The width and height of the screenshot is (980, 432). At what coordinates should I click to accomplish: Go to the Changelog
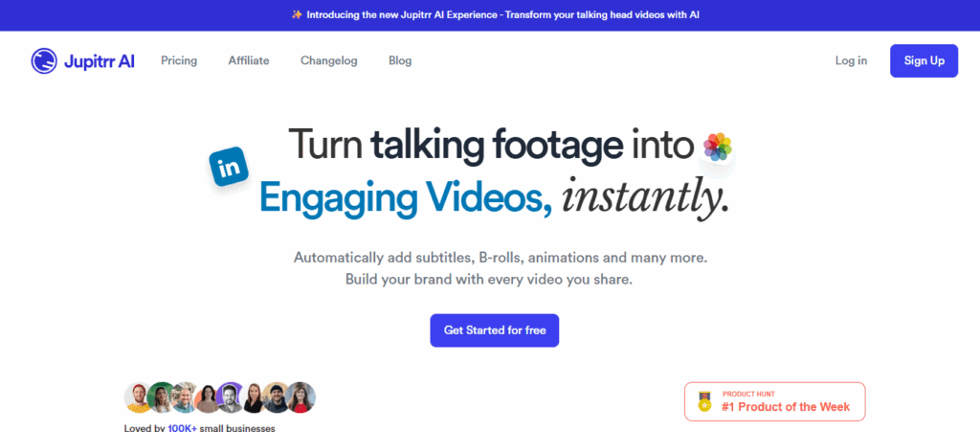pos(329,60)
